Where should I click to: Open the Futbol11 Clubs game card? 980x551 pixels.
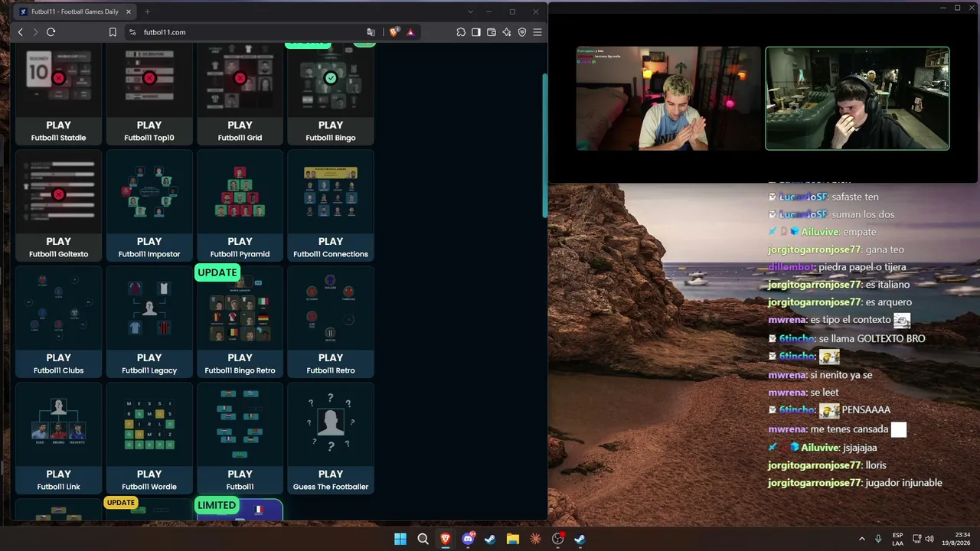click(58, 321)
